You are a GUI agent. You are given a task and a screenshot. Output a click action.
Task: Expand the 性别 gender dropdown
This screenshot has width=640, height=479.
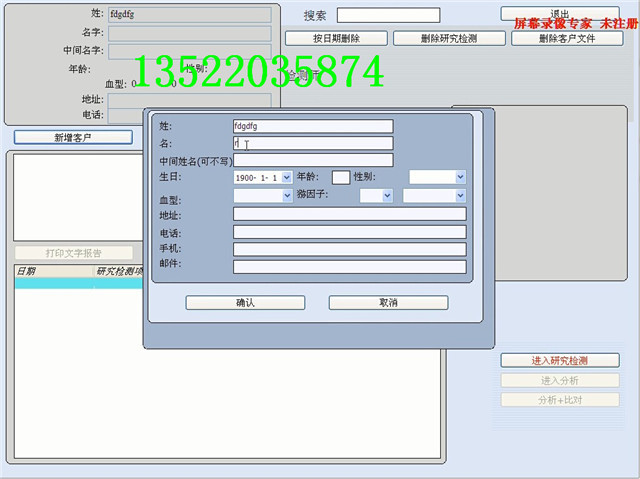tap(460, 177)
